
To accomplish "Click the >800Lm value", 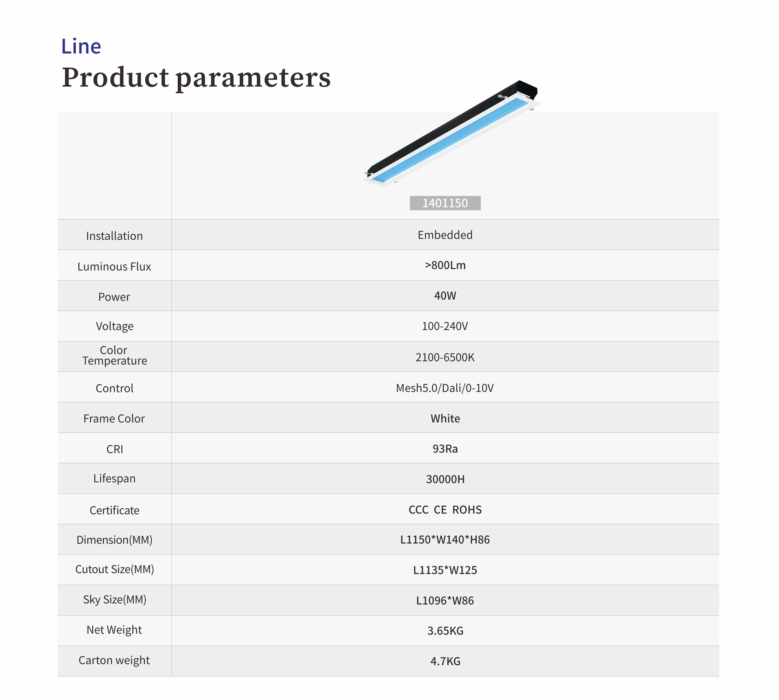I will point(445,265).
